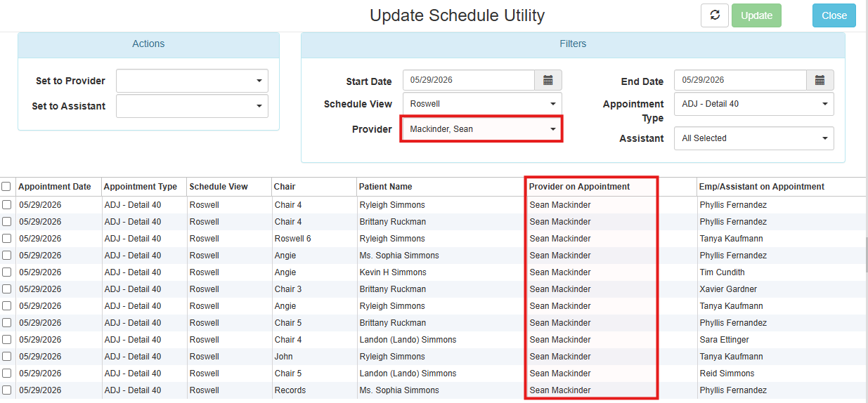This screenshot has height=403, width=868.
Task: Open the Appointment Type dropdown
Action: click(x=754, y=104)
